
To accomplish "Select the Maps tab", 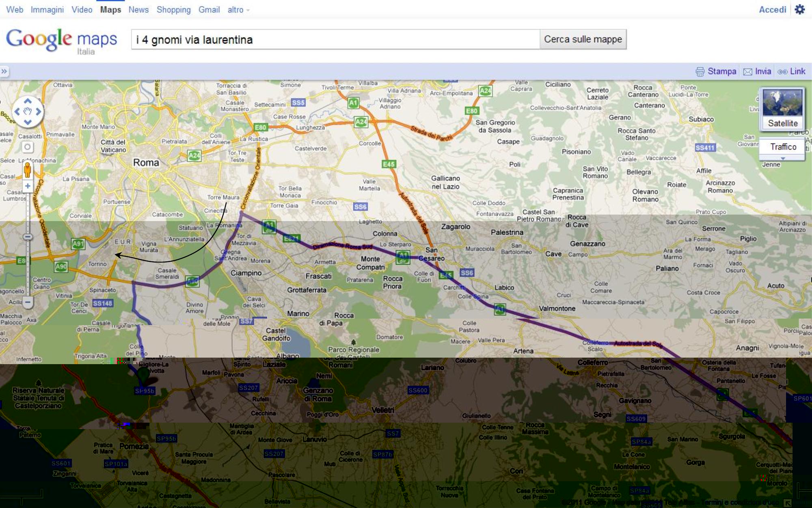I will pos(110,10).
